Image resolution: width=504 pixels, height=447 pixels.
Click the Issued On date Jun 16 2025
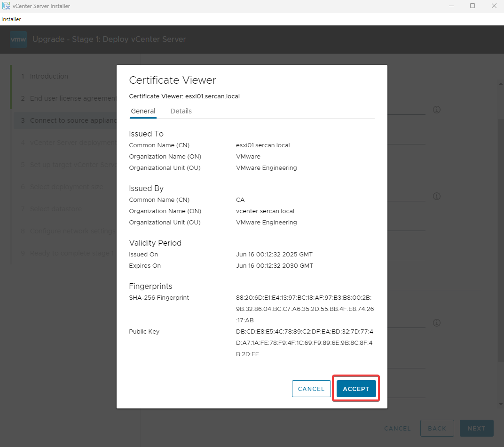tap(274, 255)
